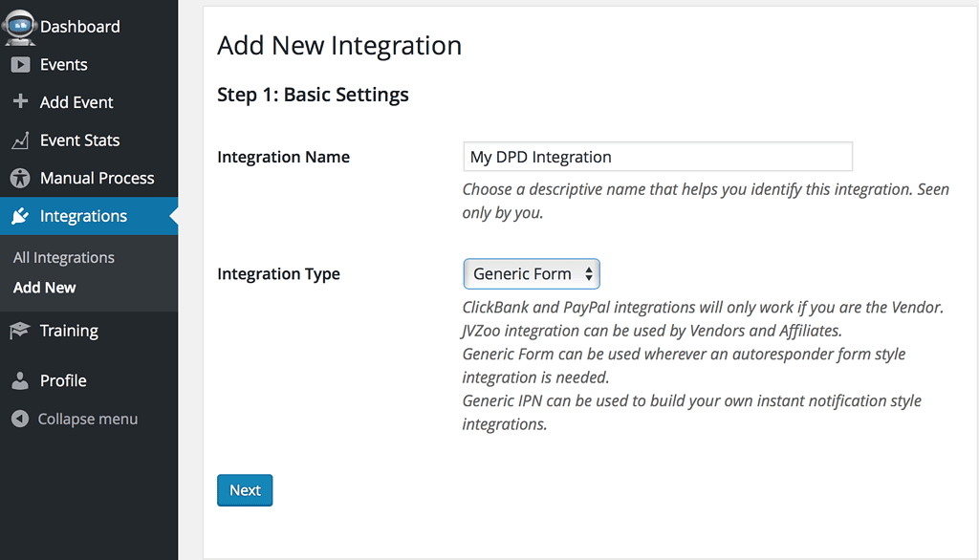The height and width of the screenshot is (560, 979).
Task: Open the Integration Type dropdown
Action: coord(531,274)
